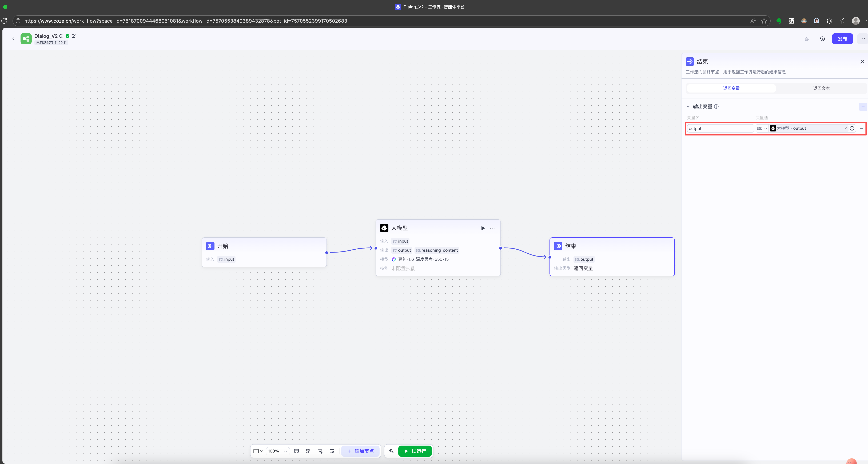Add a comment from the bottom toolbar
This screenshot has height=464, width=868.
click(297, 451)
